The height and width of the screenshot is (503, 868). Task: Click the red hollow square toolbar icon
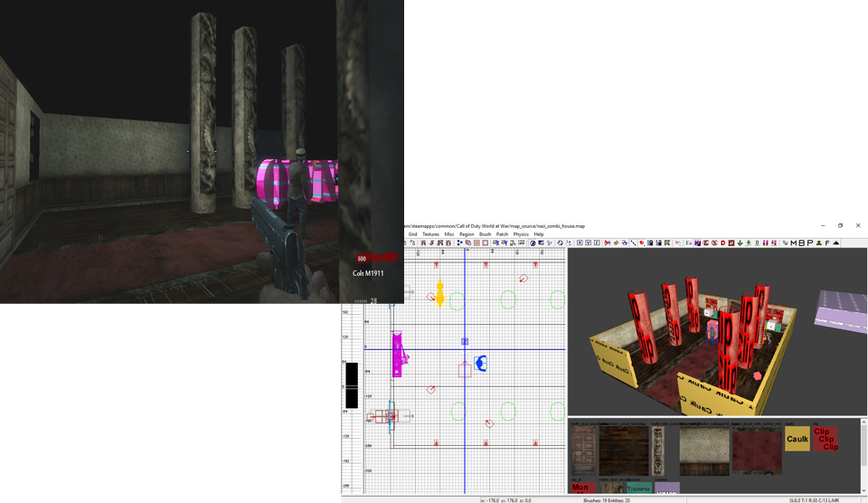point(486,242)
